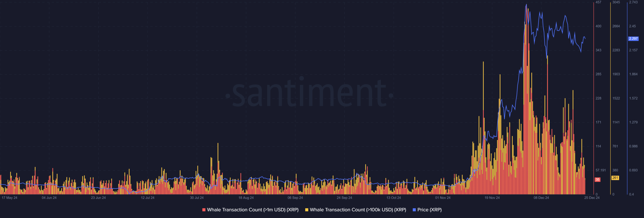Click the 2.157 price axis value
The height and width of the screenshot is (218, 644).
[633, 50]
